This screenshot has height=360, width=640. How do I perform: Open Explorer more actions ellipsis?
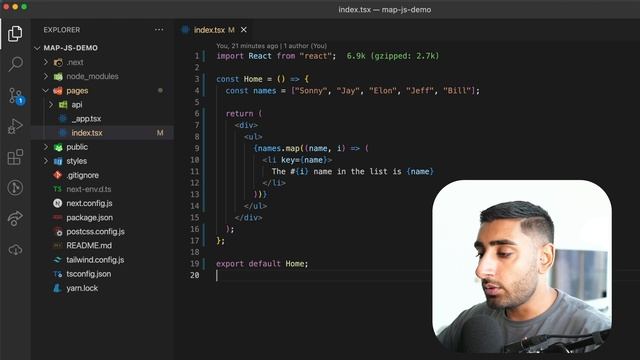pyautogui.click(x=159, y=29)
